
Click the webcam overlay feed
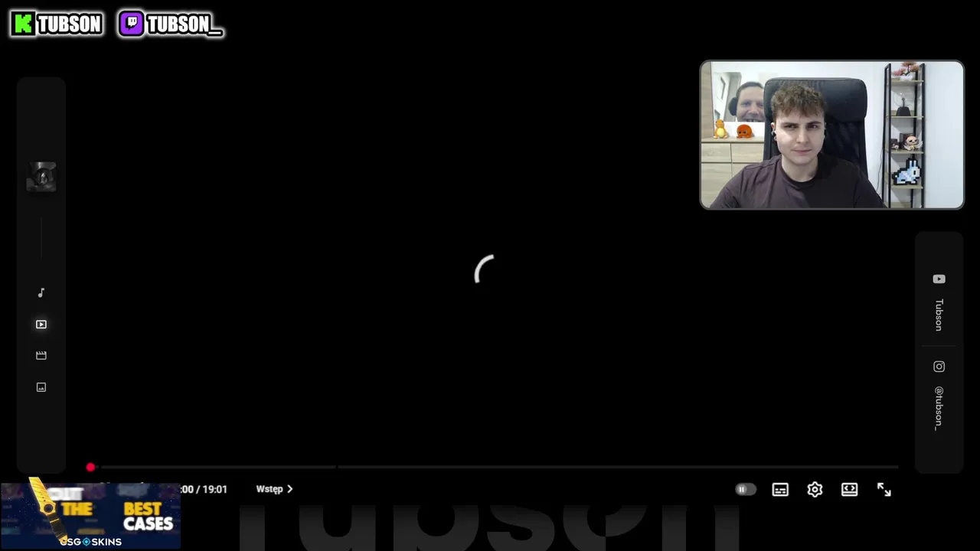click(832, 135)
